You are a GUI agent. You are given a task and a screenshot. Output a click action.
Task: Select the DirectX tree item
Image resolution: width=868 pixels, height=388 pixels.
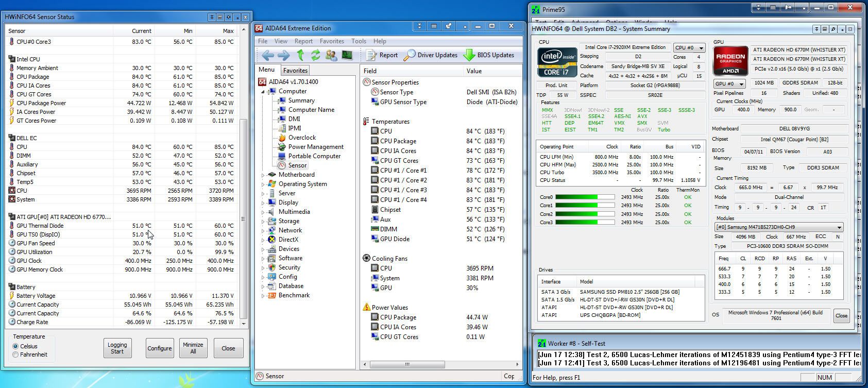point(288,240)
